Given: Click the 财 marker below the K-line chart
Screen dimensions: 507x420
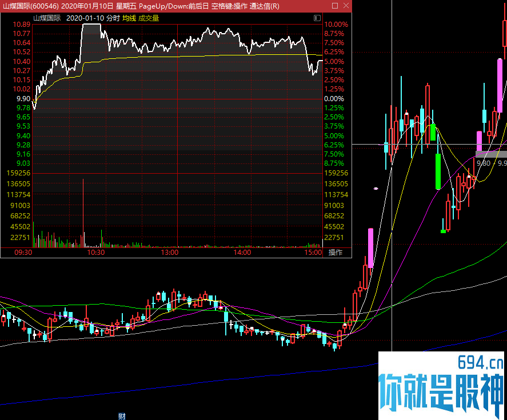Looking at the screenshot, I should (122, 417).
